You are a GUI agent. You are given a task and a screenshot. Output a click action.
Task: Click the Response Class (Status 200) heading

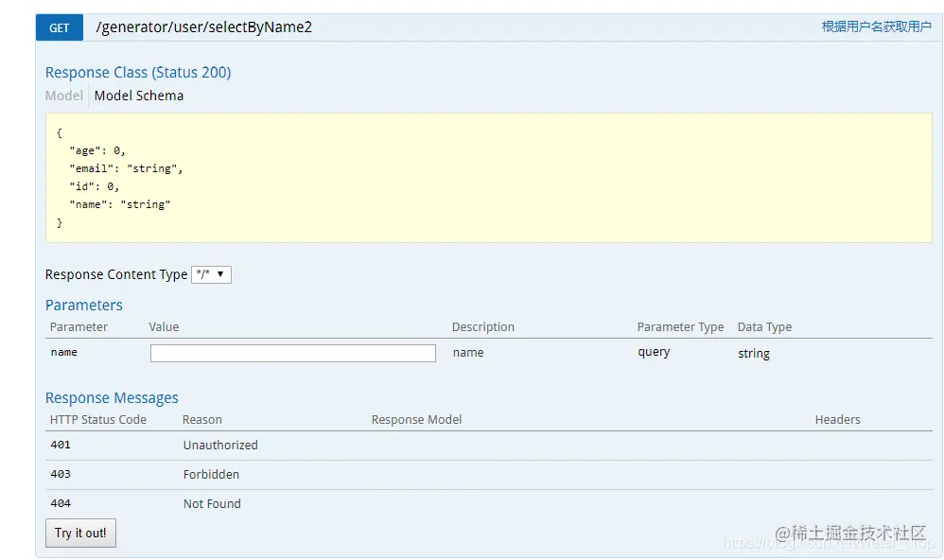(x=138, y=72)
